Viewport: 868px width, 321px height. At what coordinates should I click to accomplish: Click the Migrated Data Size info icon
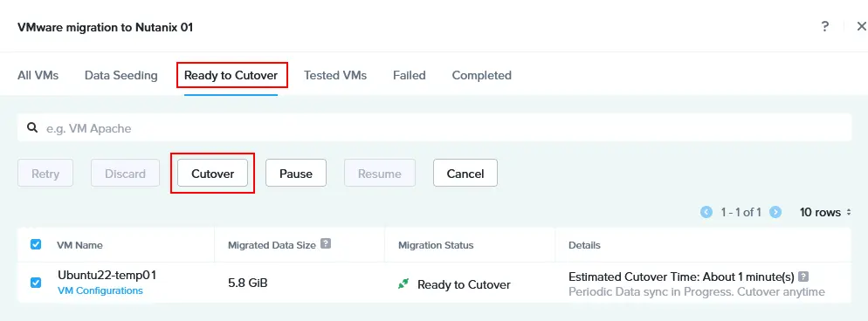click(x=326, y=243)
